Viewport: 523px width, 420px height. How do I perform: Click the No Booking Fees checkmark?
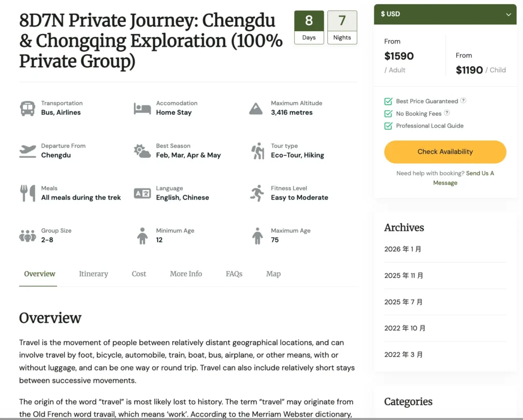tap(388, 114)
